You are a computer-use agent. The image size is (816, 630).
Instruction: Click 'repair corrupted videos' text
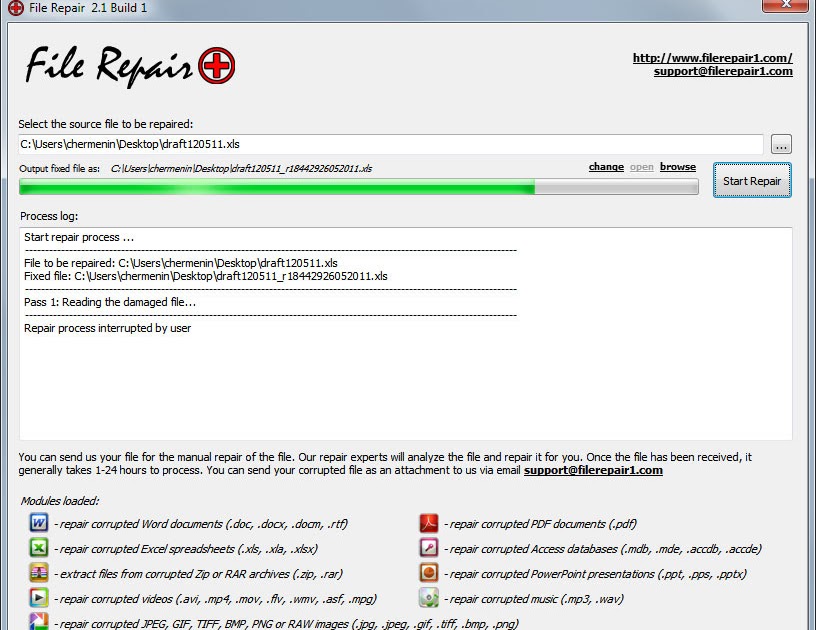coord(215,599)
